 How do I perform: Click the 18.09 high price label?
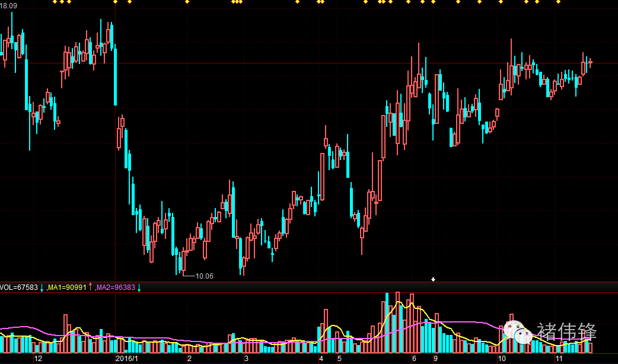[x=9, y=6]
